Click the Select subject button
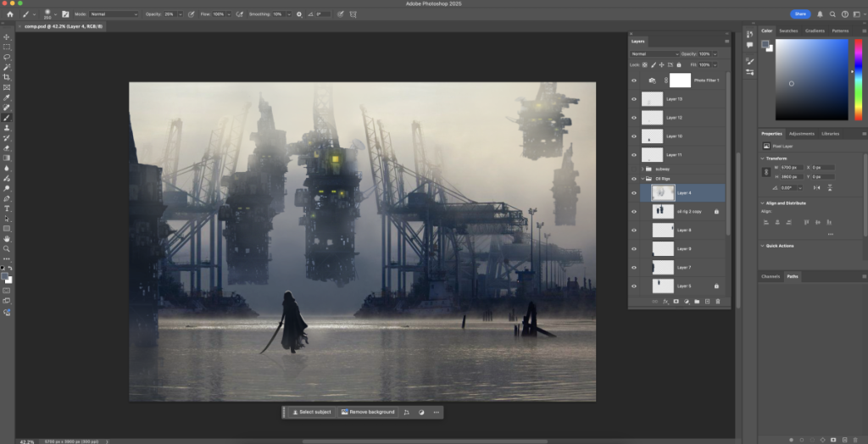The image size is (868, 444). [x=312, y=412]
